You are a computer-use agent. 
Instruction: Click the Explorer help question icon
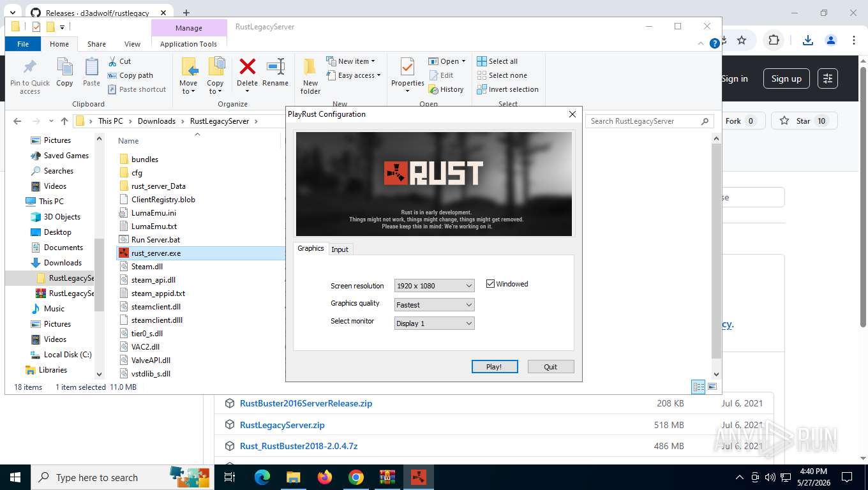pos(715,43)
